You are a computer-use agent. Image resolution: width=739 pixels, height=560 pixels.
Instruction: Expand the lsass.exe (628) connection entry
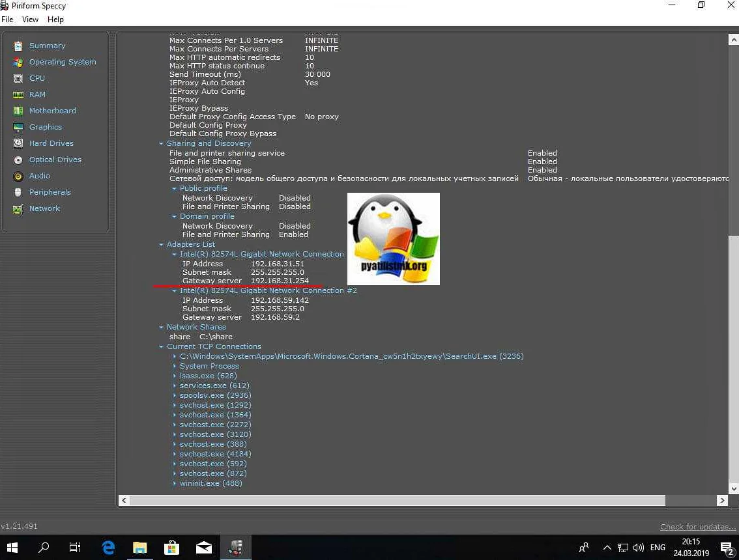(175, 376)
